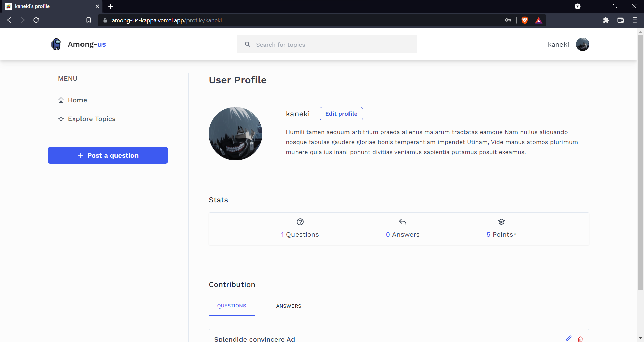
Task: Click the large kaneki profile picture
Action: click(x=235, y=134)
